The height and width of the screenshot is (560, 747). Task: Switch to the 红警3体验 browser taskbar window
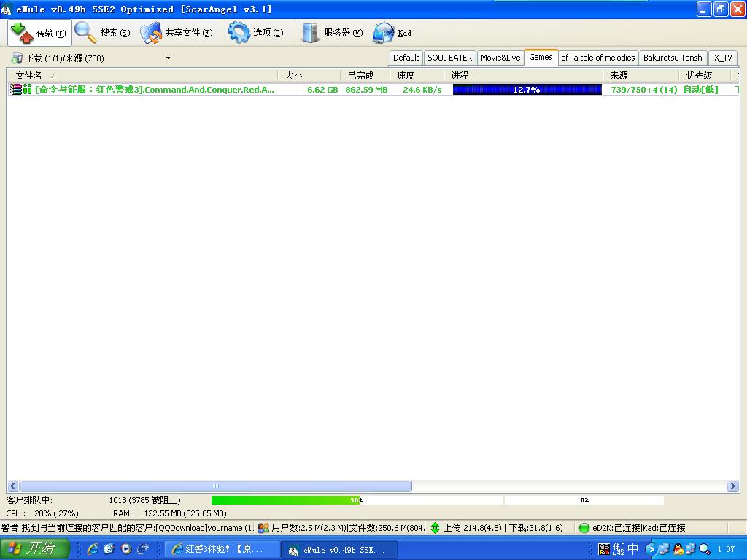[222, 549]
